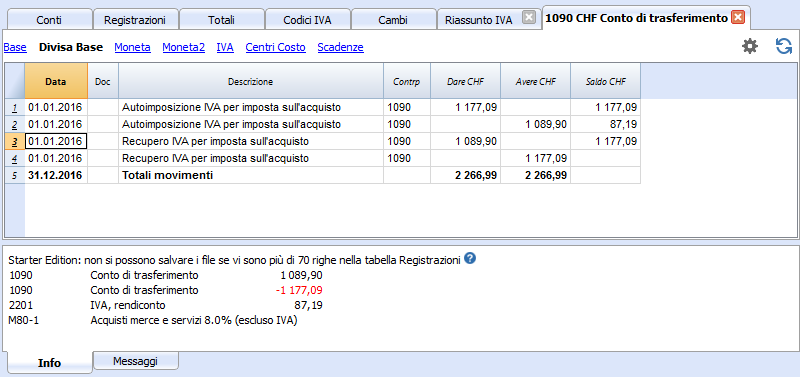Click the Contrp 1090 cell in row 4

point(407,158)
